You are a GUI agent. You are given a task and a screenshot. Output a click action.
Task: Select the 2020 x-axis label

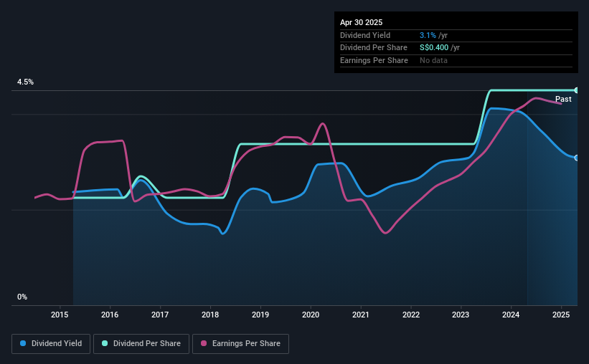(x=311, y=315)
